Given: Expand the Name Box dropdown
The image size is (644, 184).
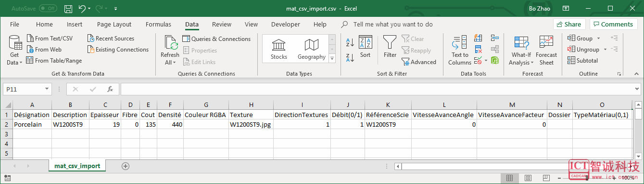Looking at the screenshot, I should 47,89.
